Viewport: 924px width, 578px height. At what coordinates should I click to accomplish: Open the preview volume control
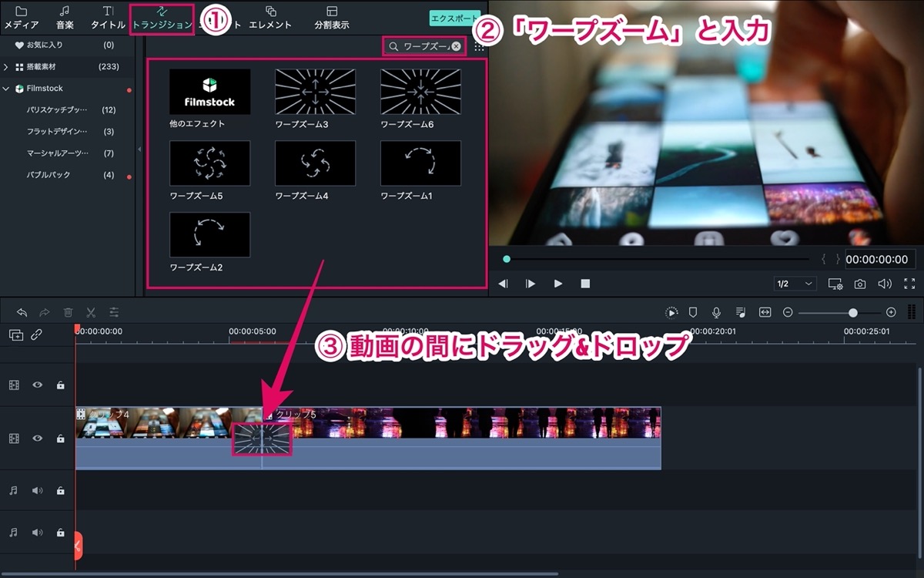coord(885,284)
